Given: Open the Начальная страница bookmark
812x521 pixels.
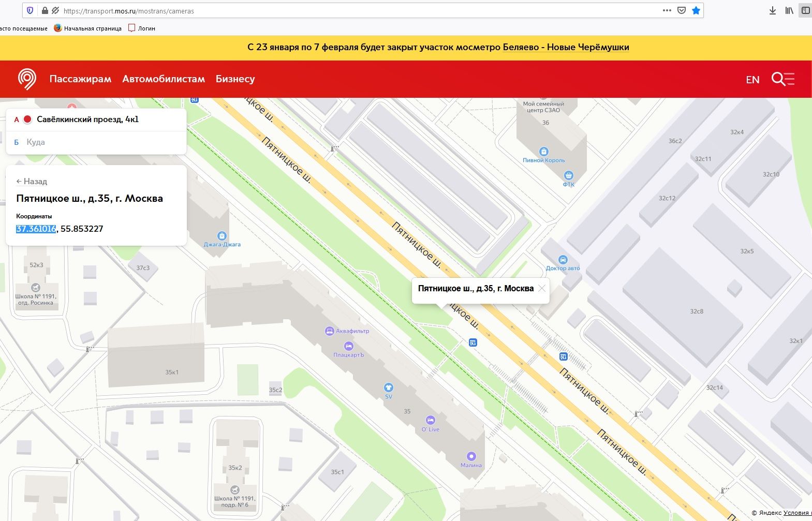Looking at the screenshot, I should [88, 28].
